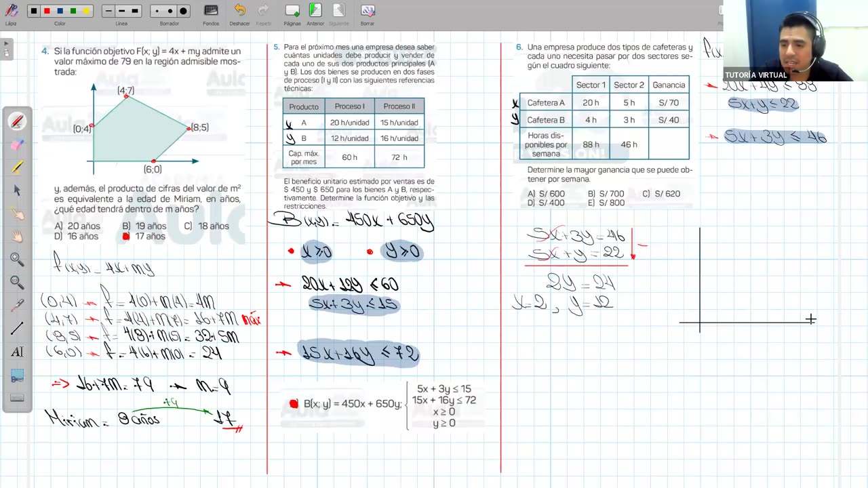Image resolution: width=868 pixels, height=488 pixels.
Task: Click option E) S/ 800
Action: coord(606,203)
